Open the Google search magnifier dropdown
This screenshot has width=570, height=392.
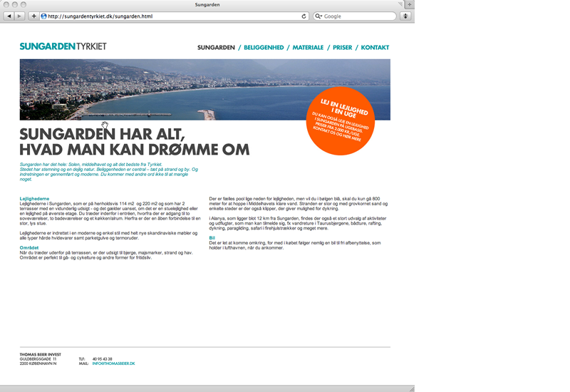pyautogui.click(x=318, y=16)
